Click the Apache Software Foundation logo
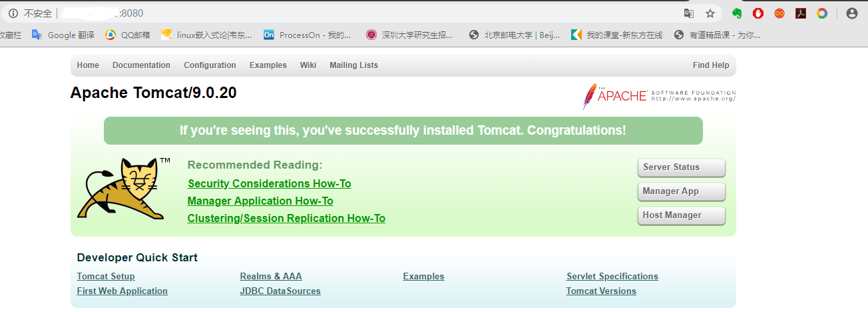The width and height of the screenshot is (868, 312). tap(659, 96)
